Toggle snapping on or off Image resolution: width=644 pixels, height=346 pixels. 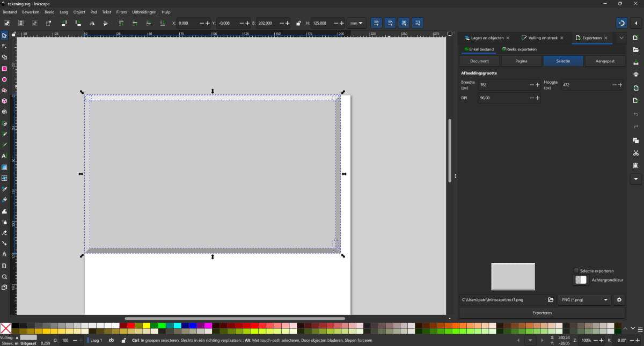621,23
